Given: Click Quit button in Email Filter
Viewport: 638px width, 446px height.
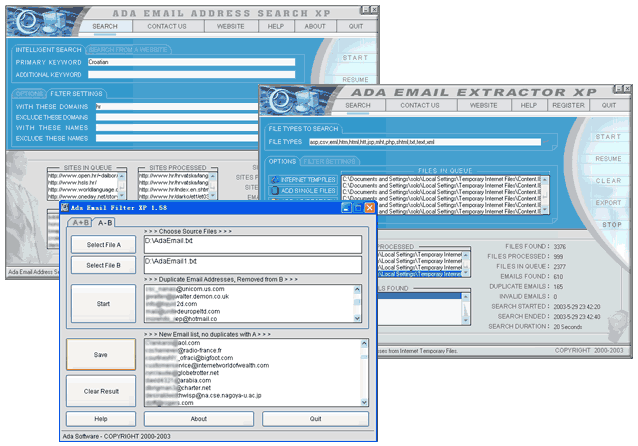Looking at the screenshot, I should tap(315, 419).
